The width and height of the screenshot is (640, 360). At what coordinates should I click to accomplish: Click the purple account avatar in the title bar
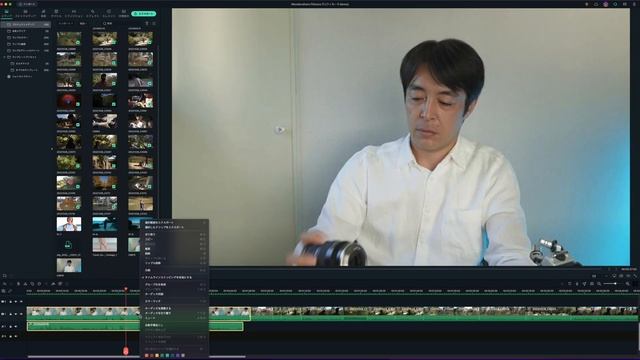606,4
